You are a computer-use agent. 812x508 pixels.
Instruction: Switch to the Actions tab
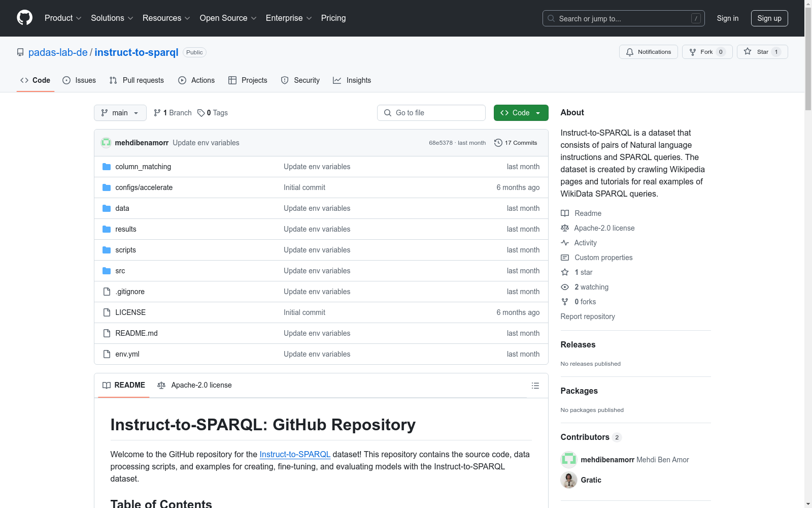tap(196, 80)
